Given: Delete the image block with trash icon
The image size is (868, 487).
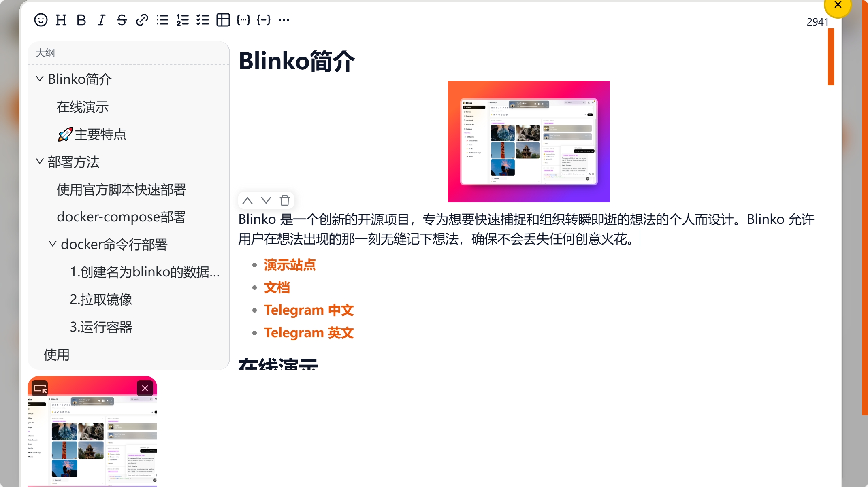Looking at the screenshot, I should click(x=285, y=200).
